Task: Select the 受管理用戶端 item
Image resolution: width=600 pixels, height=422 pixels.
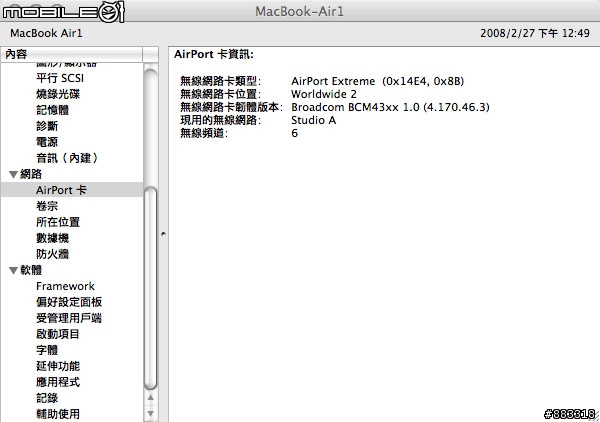Action: [69, 318]
